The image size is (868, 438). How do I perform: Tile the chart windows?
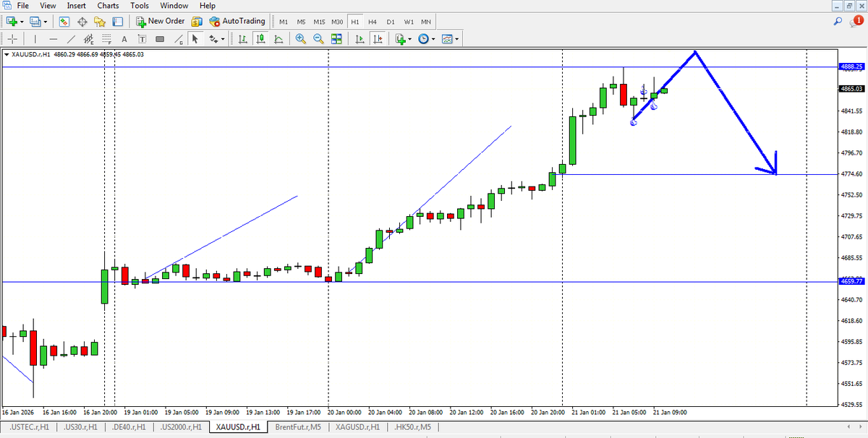(x=337, y=39)
